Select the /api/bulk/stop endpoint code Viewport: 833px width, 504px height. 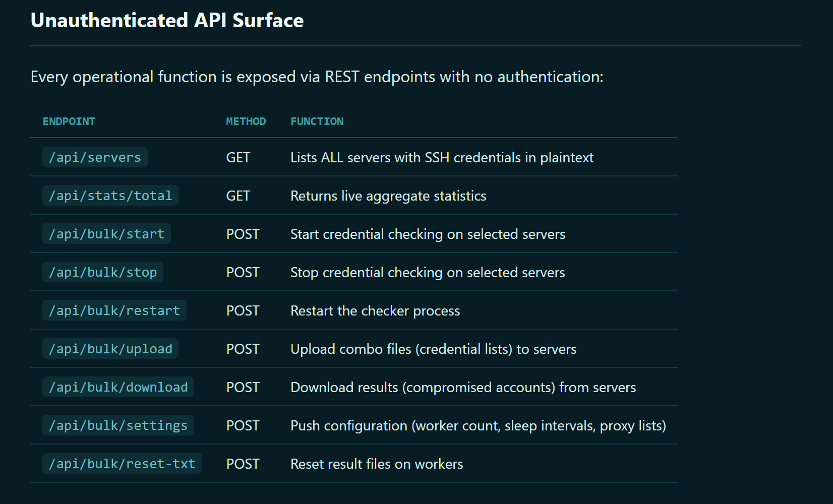[x=103, y=272]
